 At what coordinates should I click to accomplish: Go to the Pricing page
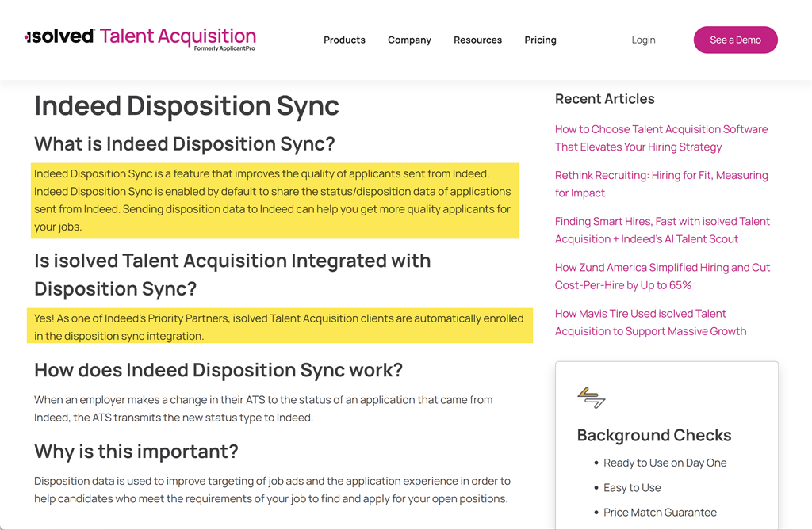540,40
